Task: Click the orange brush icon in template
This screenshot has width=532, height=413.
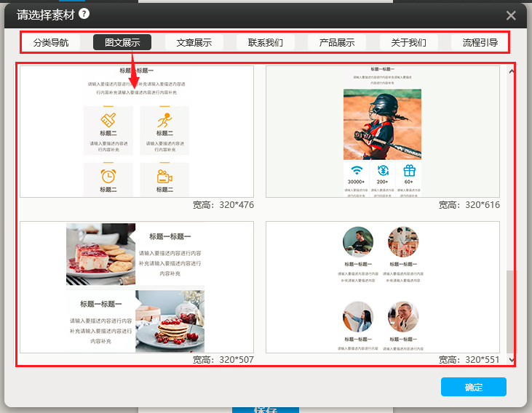Action: click(108, 120)
